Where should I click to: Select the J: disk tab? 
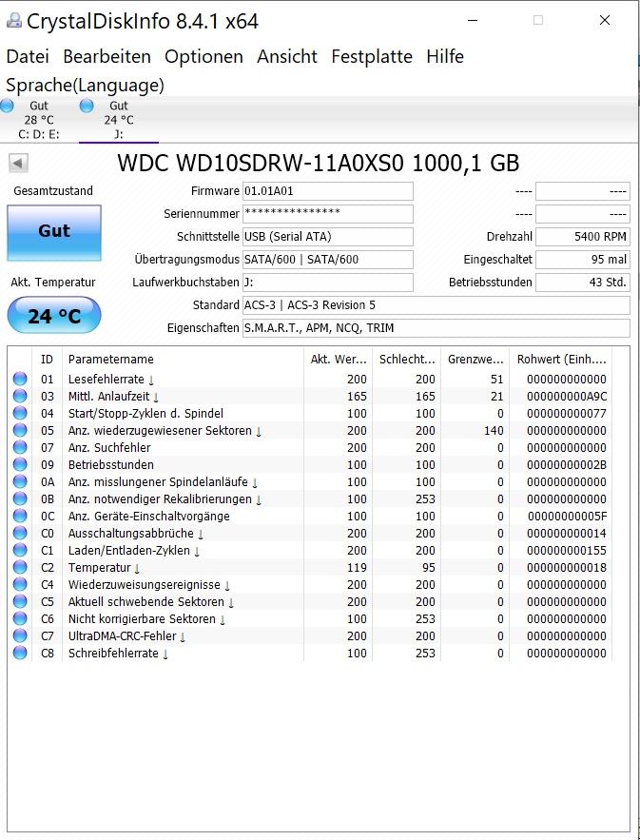coord(119,120)
